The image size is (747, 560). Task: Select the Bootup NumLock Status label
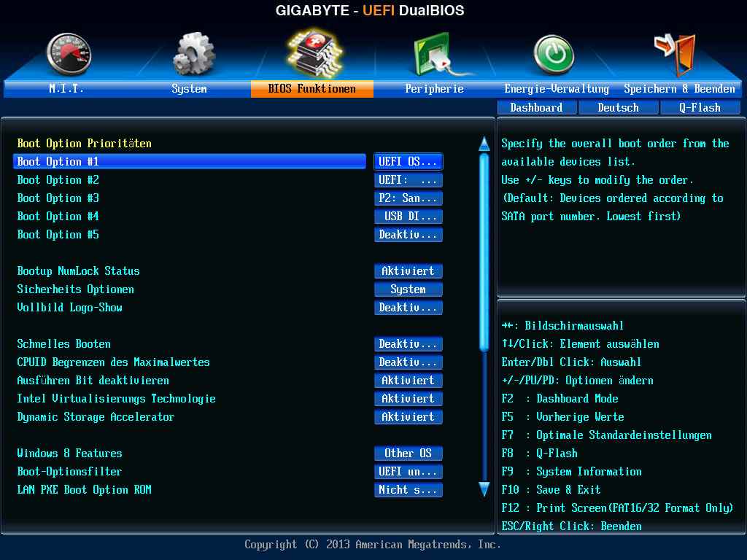pyautogui.click(x=79, y=271)
